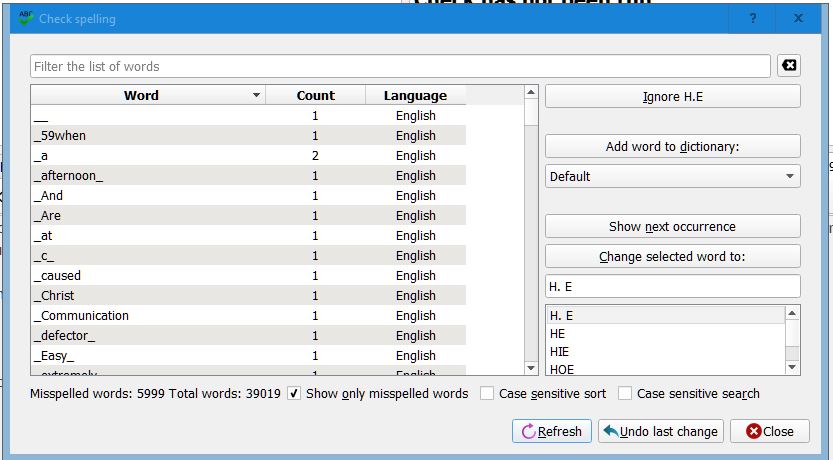Clear the word filter with backspace icon
The height and width of the screenshot is (460, 833).
tap(789, 66)
